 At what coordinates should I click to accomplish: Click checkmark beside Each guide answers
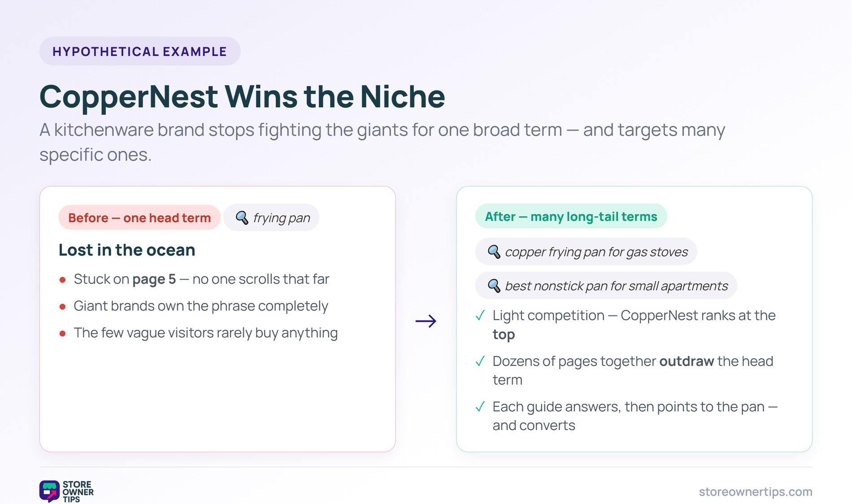coord(480,407)
